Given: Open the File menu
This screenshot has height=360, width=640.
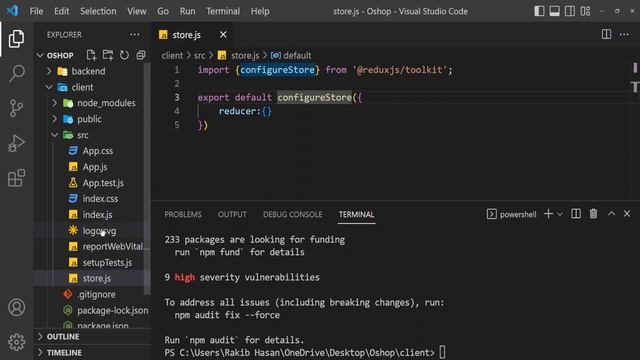Looking at the screenshot, I should 36,11.
